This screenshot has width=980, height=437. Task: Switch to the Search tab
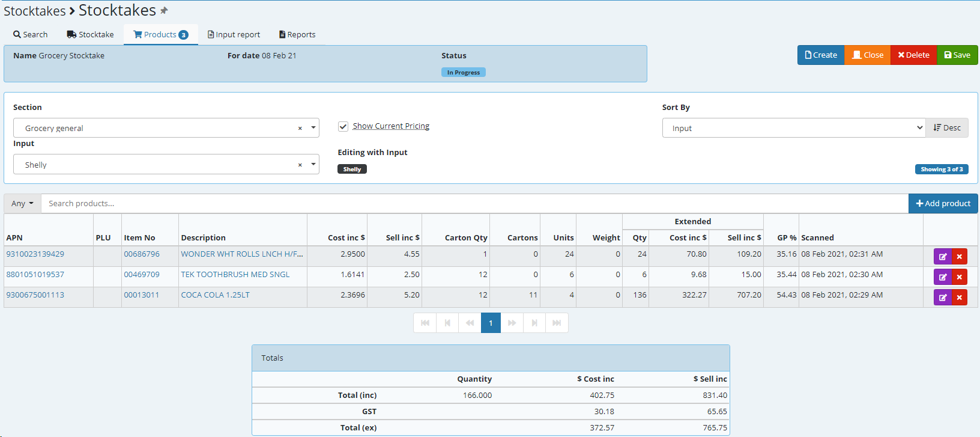click(x=31, y=34)
